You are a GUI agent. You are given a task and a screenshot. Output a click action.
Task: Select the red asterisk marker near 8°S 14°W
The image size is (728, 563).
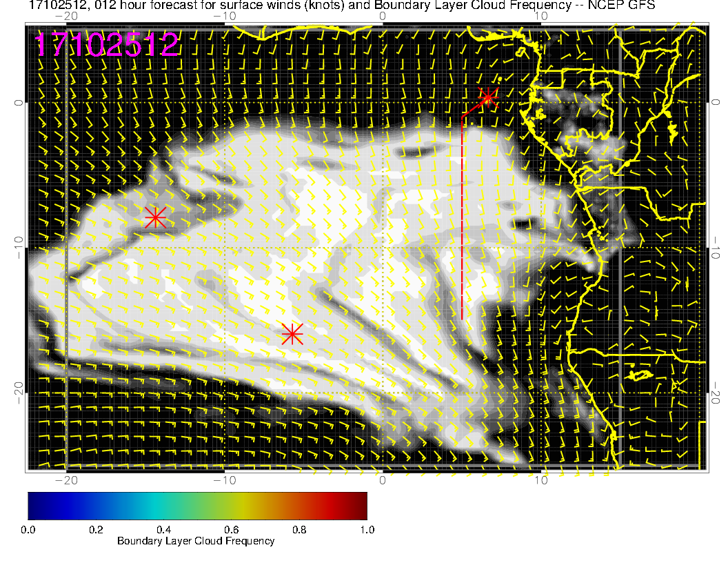pos(155,217)
